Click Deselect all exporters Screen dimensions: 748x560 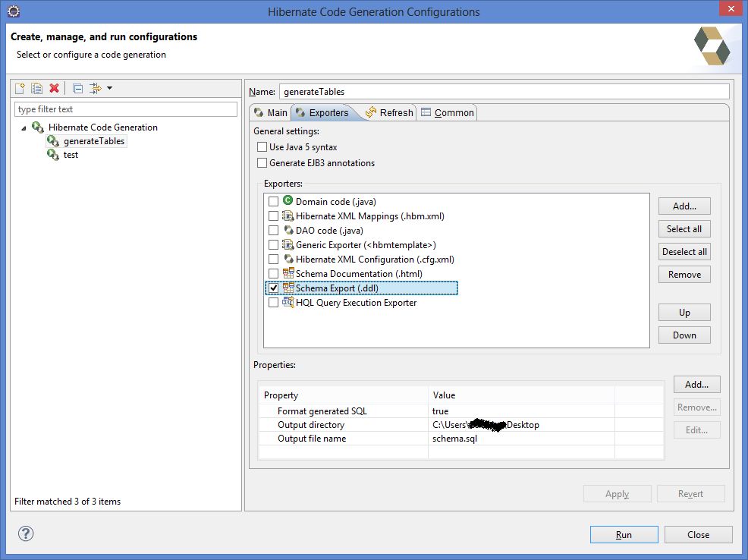click(684, 252)
